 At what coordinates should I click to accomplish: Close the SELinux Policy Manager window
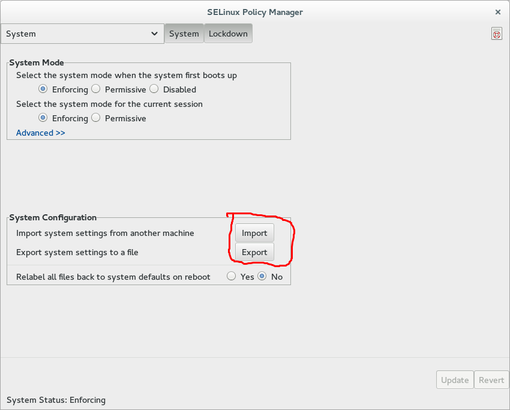(498, 12)
